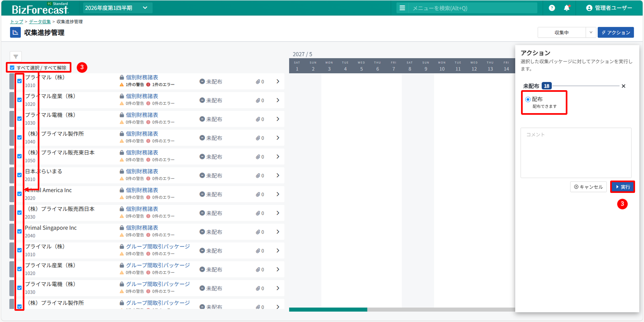Go to データ収集 breadcrumb
This screenshot has width=644, height=322.
coord(40,22)
